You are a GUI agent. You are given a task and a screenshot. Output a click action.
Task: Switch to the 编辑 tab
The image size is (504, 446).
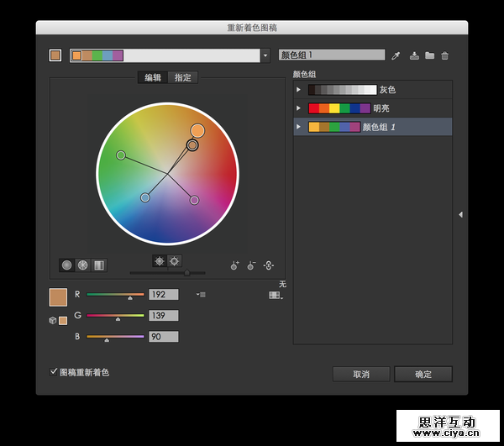coord(153,77)
